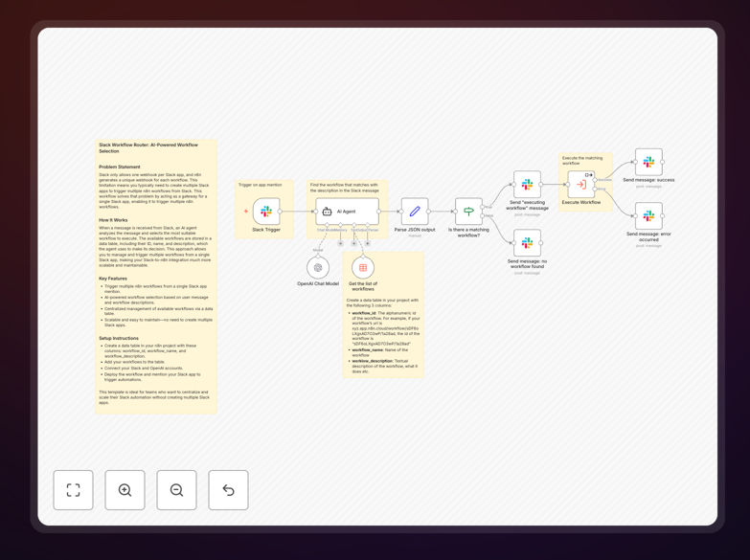Zoom in on the canvas

[x=125, y=490]
